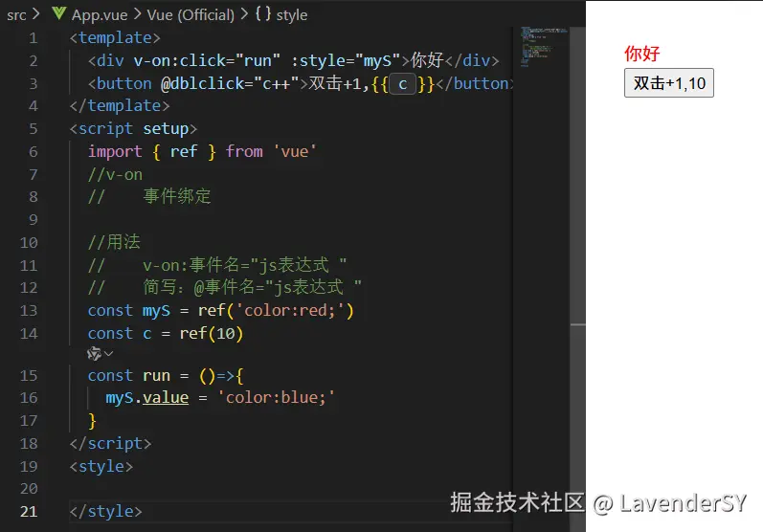The width and height of the screenshot is (763, 532).
Task: Click the inline 'c' hint badge
Action: (x=403, y=84)
